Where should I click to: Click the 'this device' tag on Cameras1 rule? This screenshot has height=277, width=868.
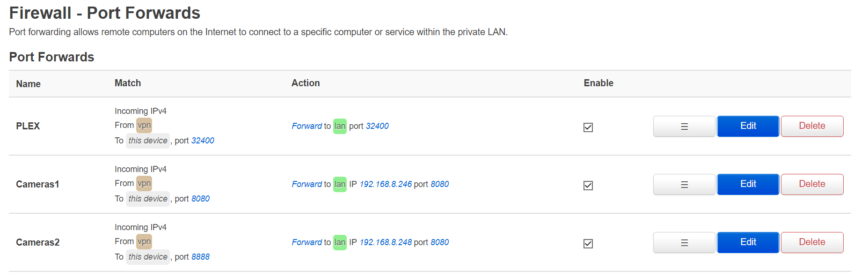pos(147,199)
